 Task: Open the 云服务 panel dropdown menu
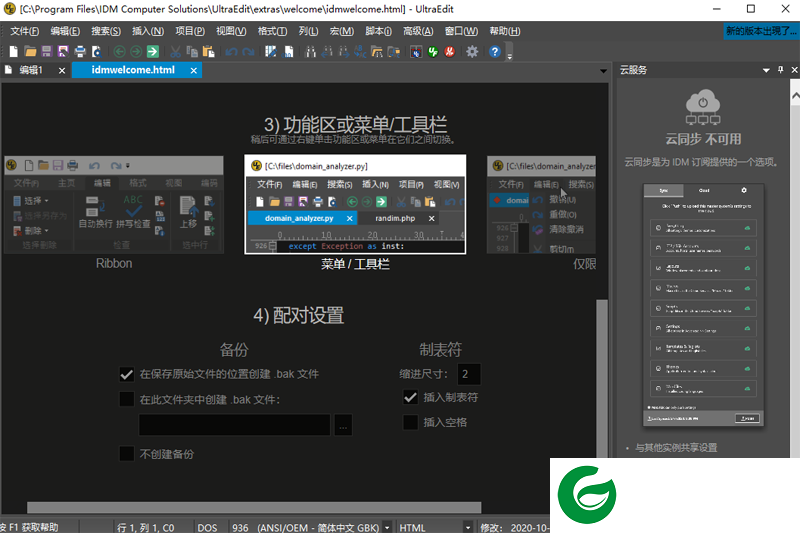pos(766,70)
